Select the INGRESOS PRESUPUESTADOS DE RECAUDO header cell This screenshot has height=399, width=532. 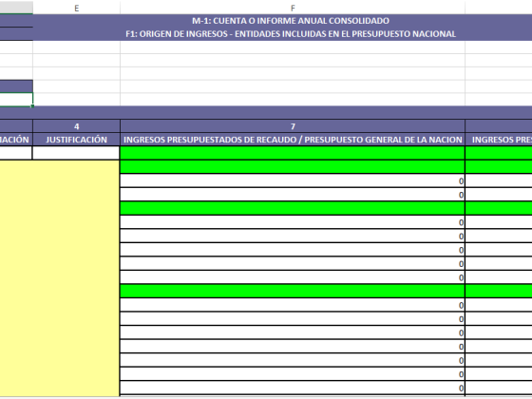pyautogui.click(x=293, y=140)
